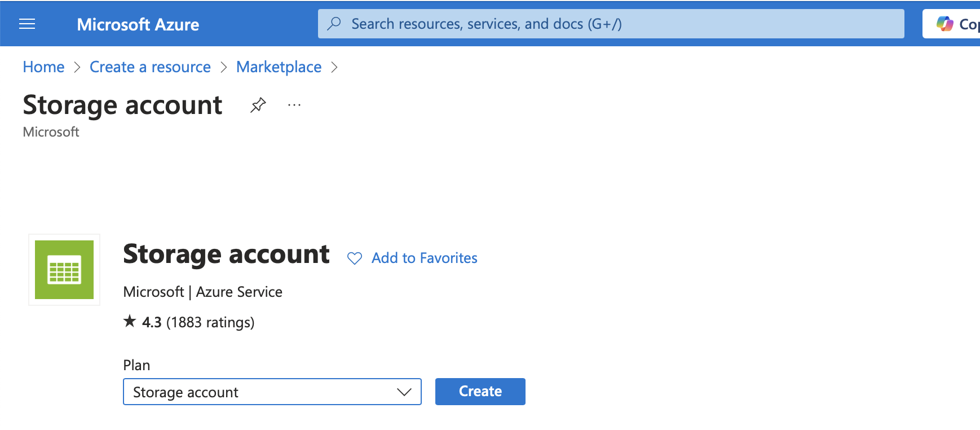
Task: Open the more options ellipsis beside pin
Action: (x=294, y=105)
